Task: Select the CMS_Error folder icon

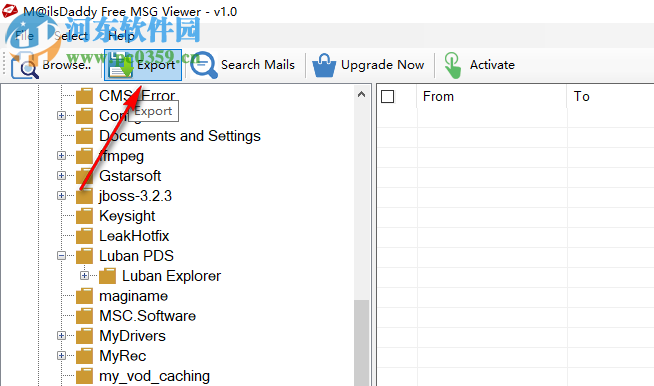Action: 85,96
